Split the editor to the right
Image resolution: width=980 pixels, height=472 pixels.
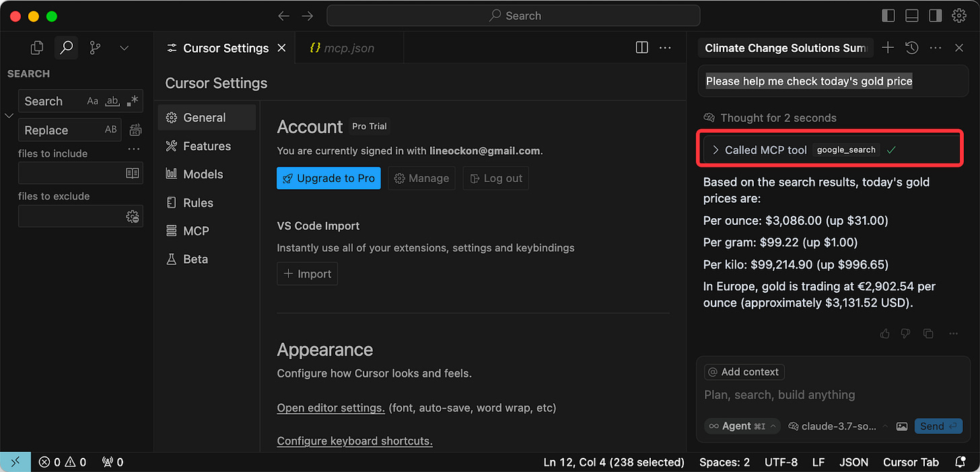(642, 48)
